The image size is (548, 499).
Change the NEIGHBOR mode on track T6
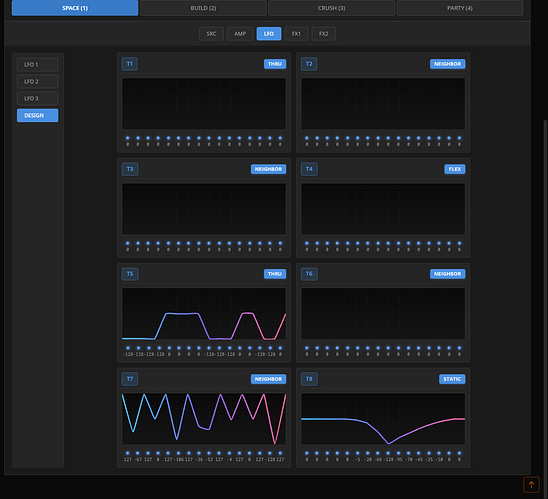[x=447, y=274]
